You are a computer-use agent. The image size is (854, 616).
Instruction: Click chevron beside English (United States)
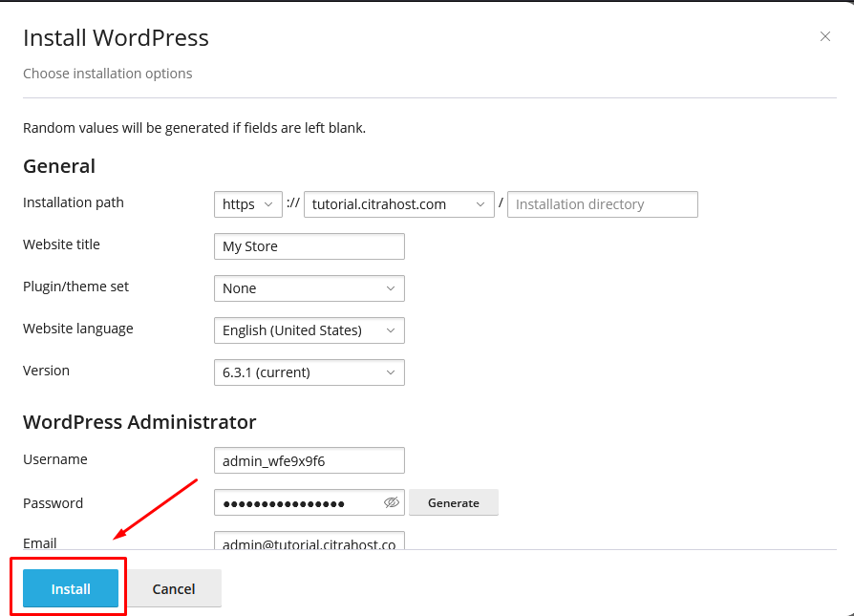tap(390, 330)
